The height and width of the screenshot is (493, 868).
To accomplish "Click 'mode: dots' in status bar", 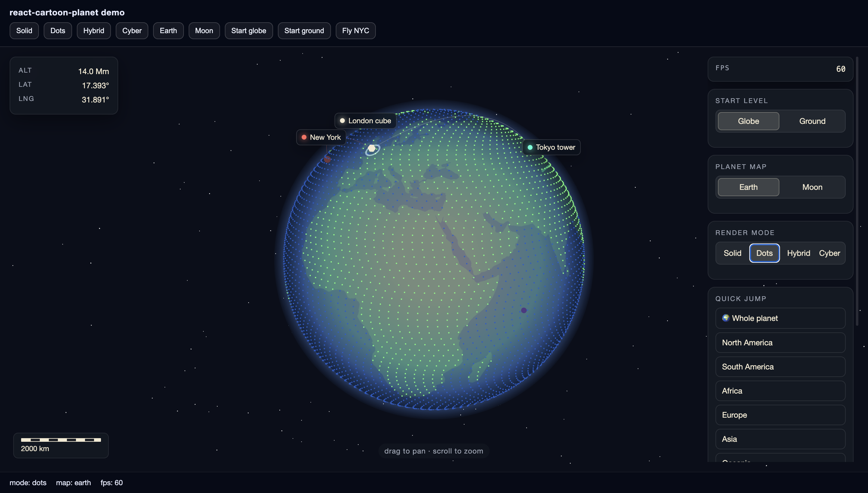I will coord(28,483).
